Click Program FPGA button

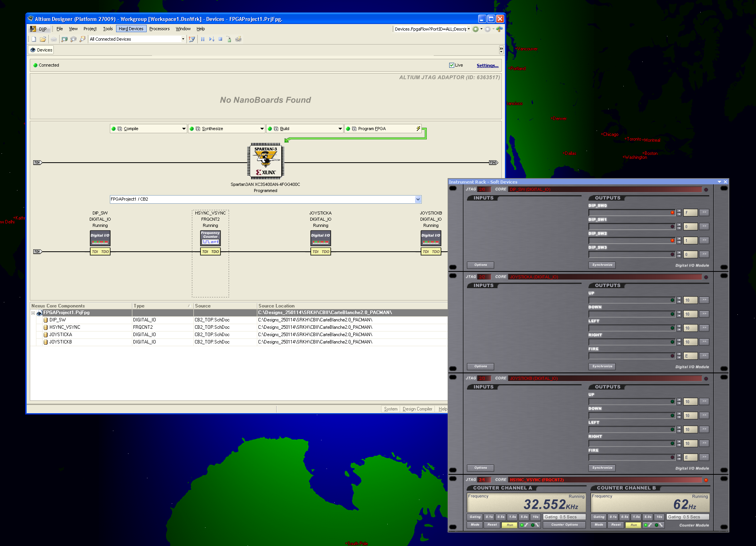pyautogui.click(x=383, y=129)
